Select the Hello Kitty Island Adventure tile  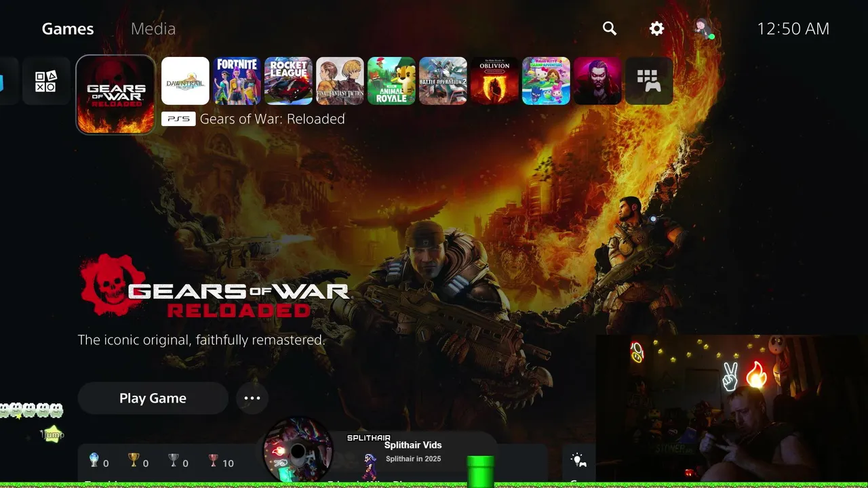coord(546,81)
